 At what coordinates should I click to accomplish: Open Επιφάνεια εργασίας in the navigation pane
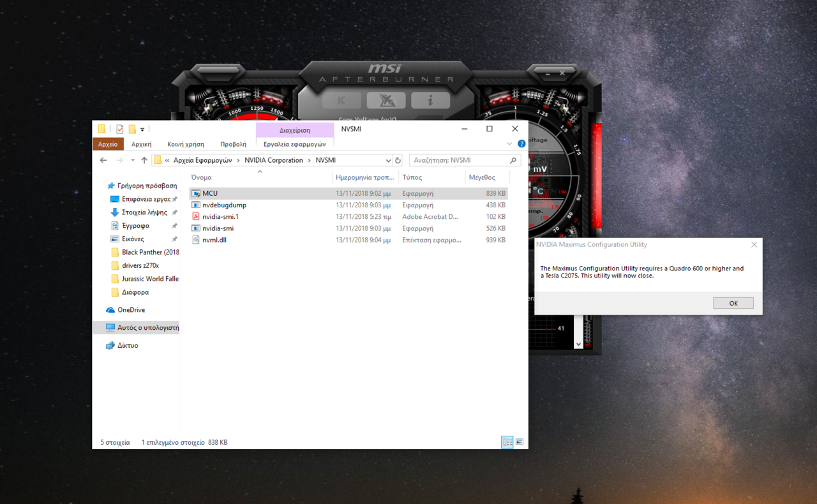tap(145, 199)
